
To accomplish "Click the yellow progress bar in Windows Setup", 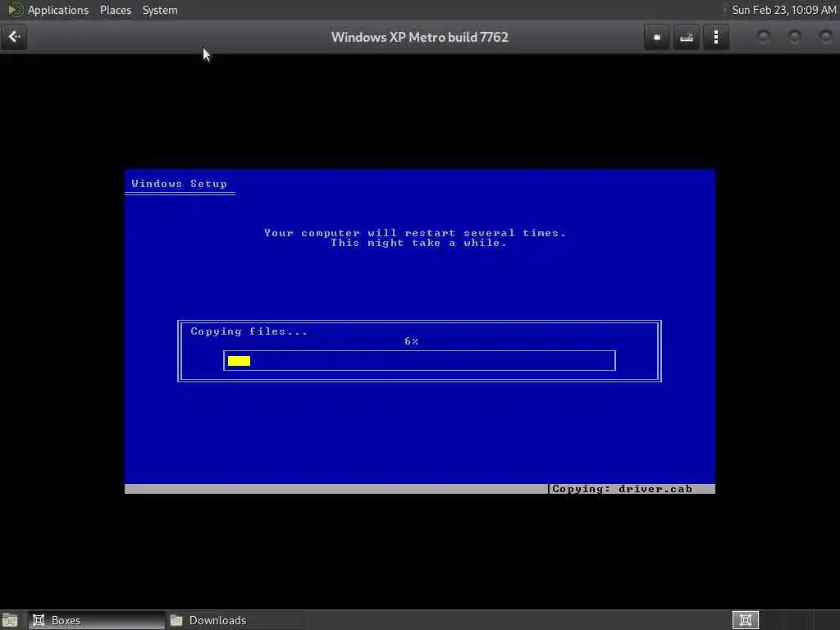I will (x=239, y=361).
